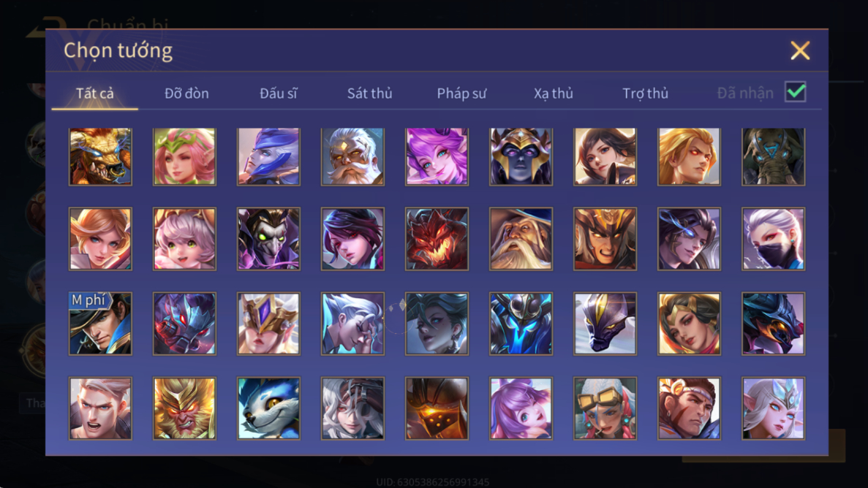Image resolution: width=868 pixels, height=488 pixels.
Task: Select the black panther hero portrait
Action: [605, 324]
